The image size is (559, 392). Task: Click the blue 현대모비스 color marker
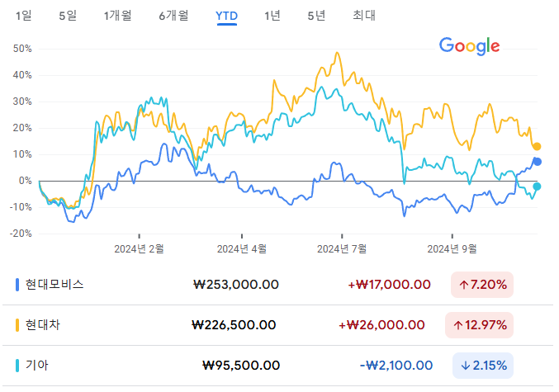(x=17, y=285)
